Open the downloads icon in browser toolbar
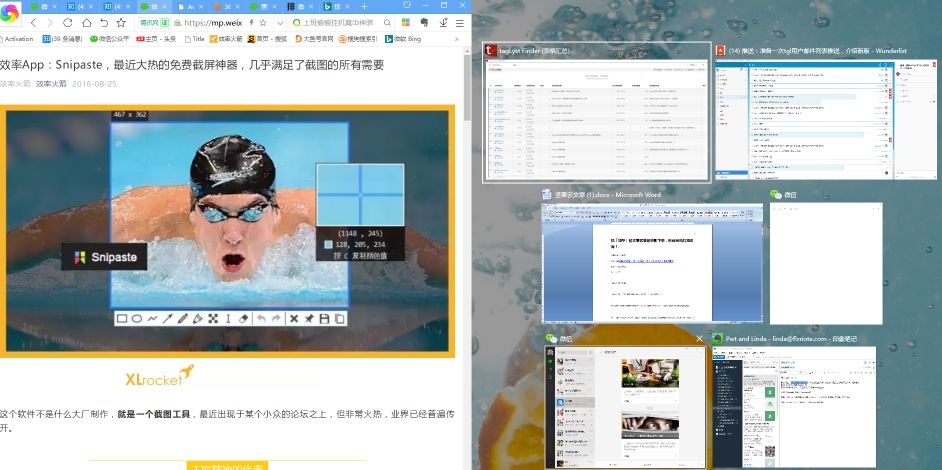942x470 pixels. 443,23
